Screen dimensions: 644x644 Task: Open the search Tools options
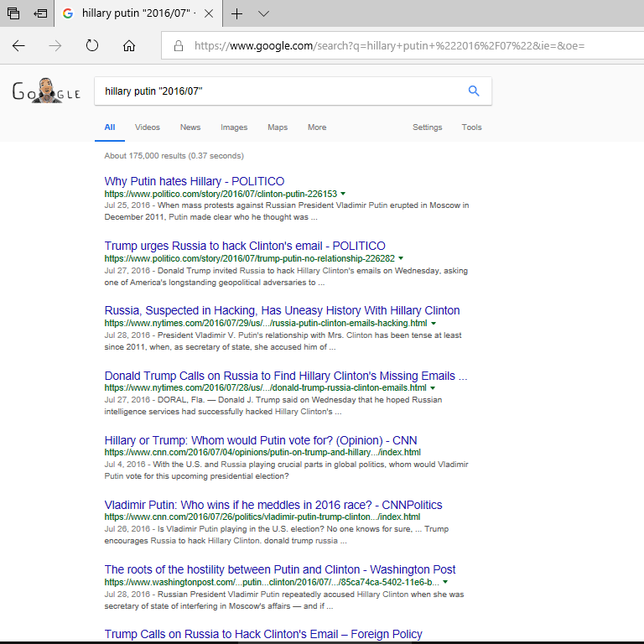(471, 127)
